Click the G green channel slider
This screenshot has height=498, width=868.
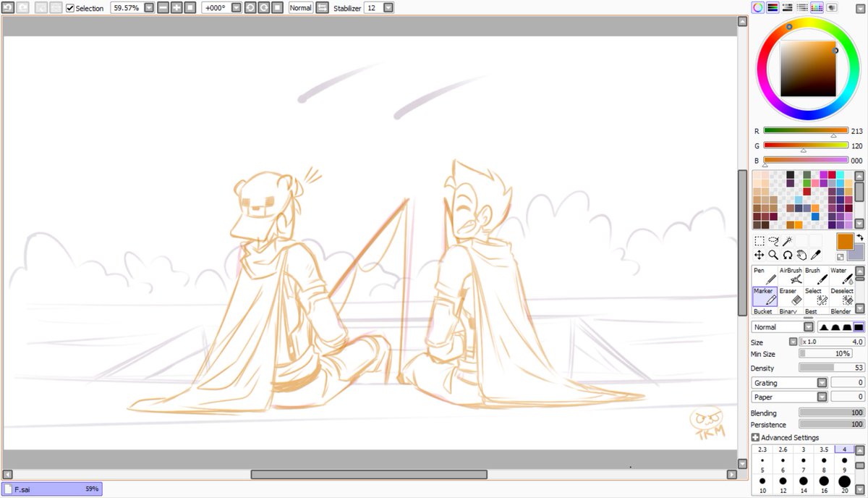click(x=806, y=145)
